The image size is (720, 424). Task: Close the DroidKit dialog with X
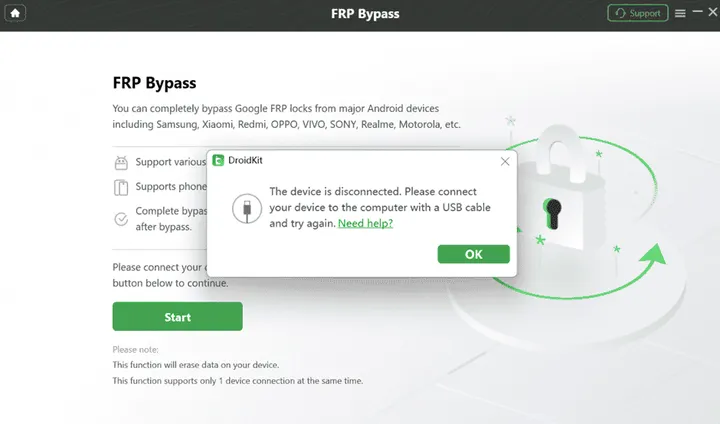coord(505,161)
